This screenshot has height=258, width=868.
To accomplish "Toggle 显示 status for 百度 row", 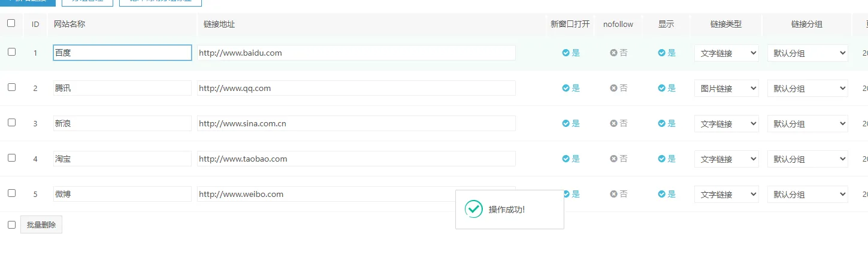I will click(x=667, y=53).
